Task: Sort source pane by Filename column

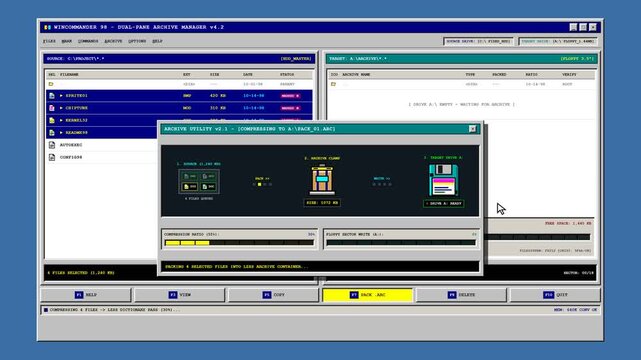Action: click(x=69, y=74)
